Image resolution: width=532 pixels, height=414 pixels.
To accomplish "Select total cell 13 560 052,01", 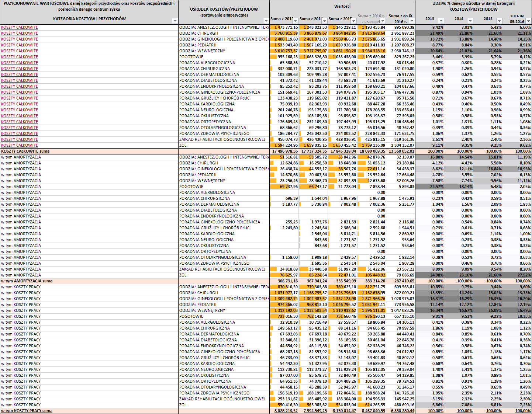I will [x=401, y=151].
